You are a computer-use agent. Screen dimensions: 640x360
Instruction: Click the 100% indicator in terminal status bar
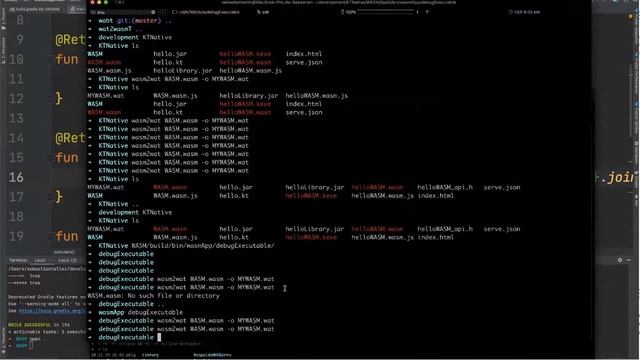click(348, 12)
